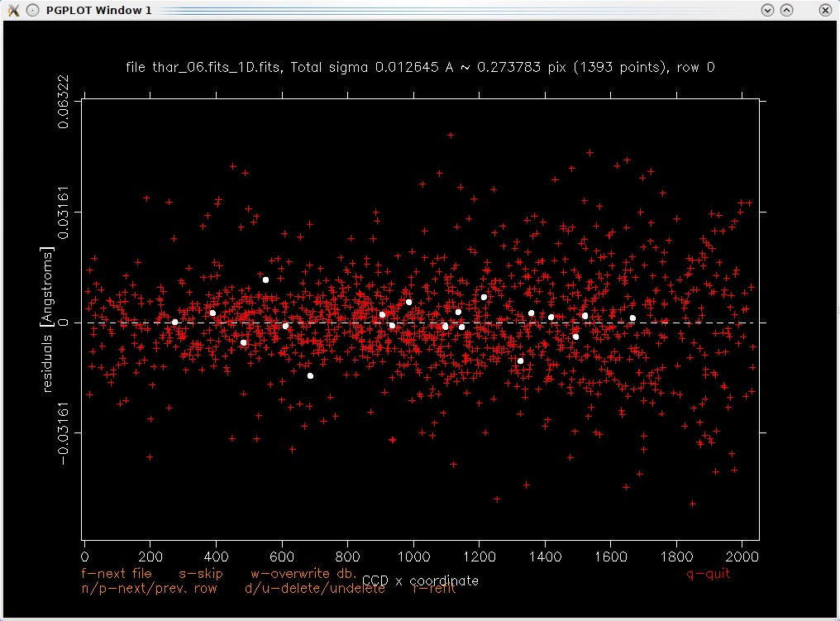Viewport: 840px width, 621px height.
Task: Select white point highest near x=550
Action: [x=265, y=279]
